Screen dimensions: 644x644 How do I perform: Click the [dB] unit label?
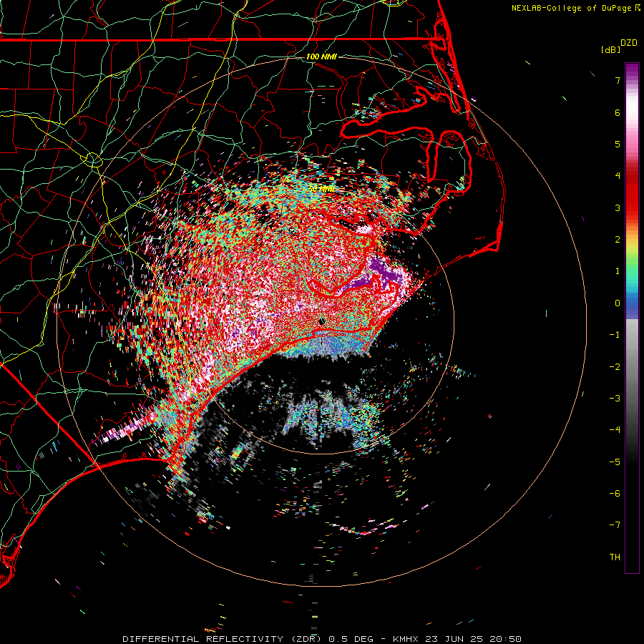[611, 49]
